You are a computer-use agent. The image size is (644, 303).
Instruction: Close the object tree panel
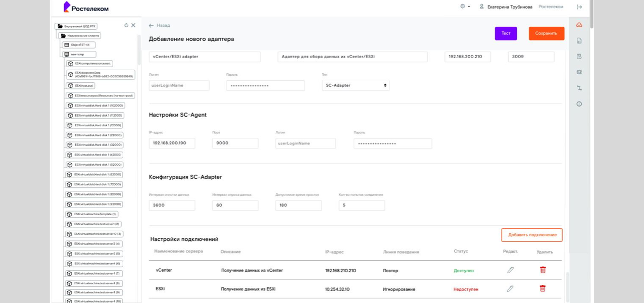133,25
